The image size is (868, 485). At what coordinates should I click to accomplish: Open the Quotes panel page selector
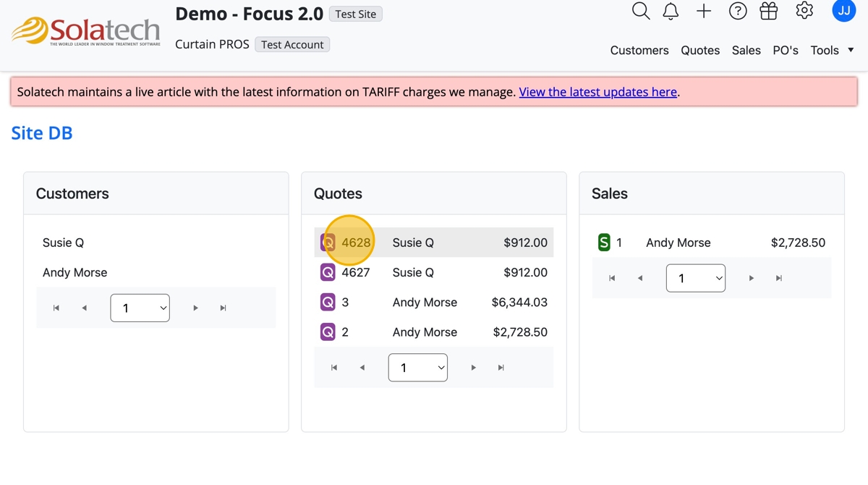(x=417, y=368)
